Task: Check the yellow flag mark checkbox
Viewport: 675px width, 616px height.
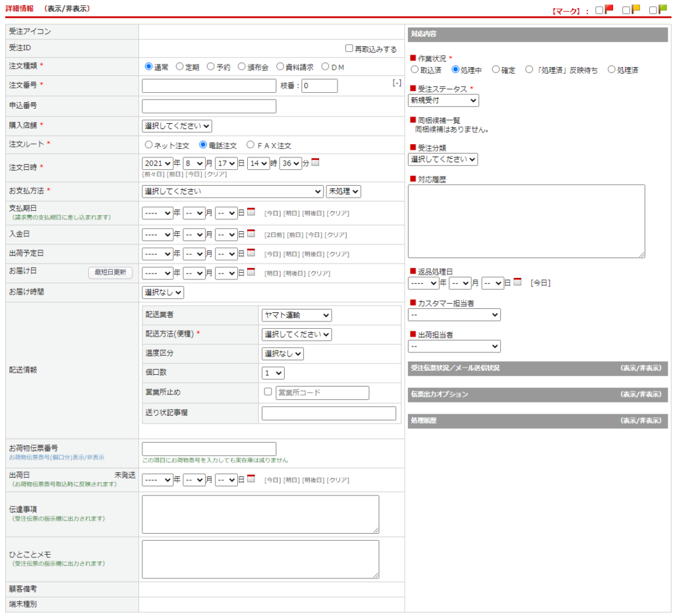Action: tap(626, 10)
